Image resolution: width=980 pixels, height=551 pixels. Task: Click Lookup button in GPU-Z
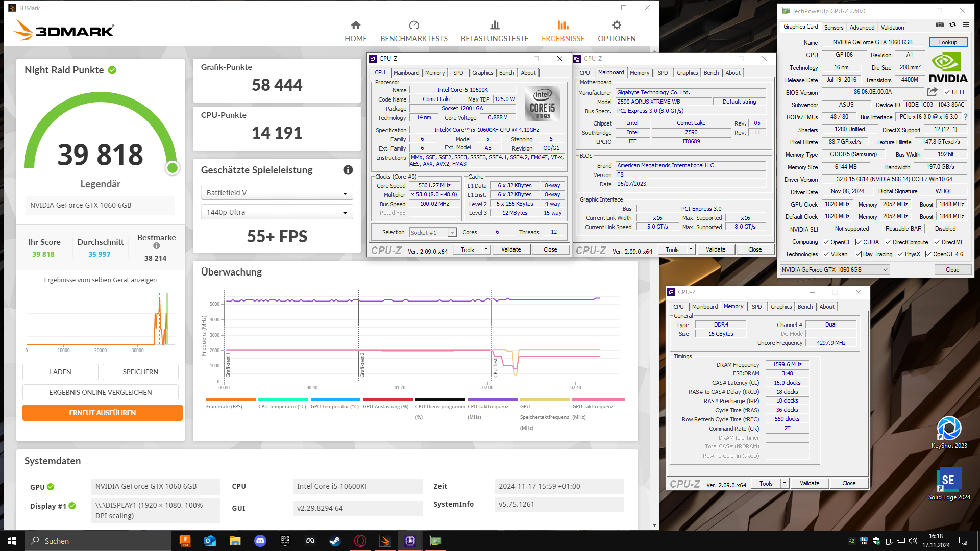[948, 42]
